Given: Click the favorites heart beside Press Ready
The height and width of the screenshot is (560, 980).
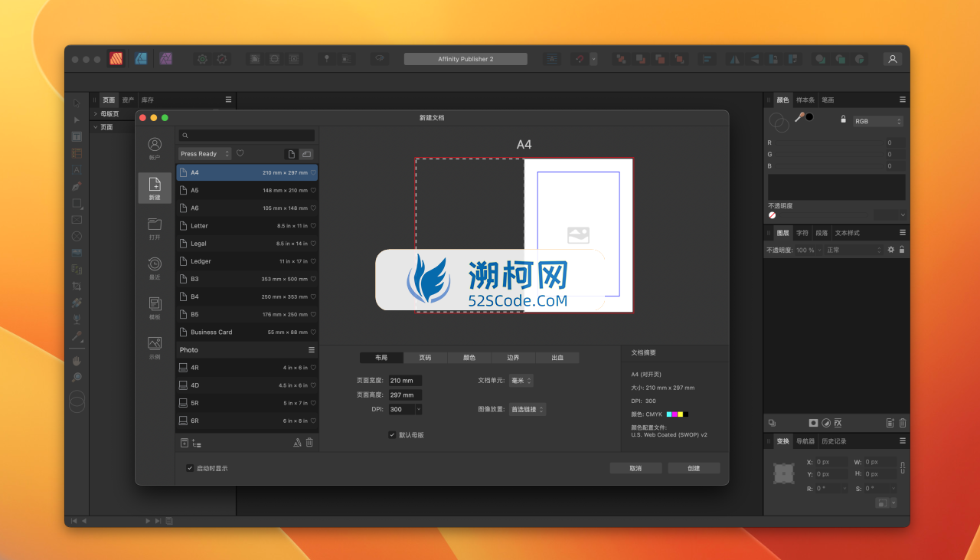Looking at the screenshot, I should pyautogui.click(x=240, y=153).
